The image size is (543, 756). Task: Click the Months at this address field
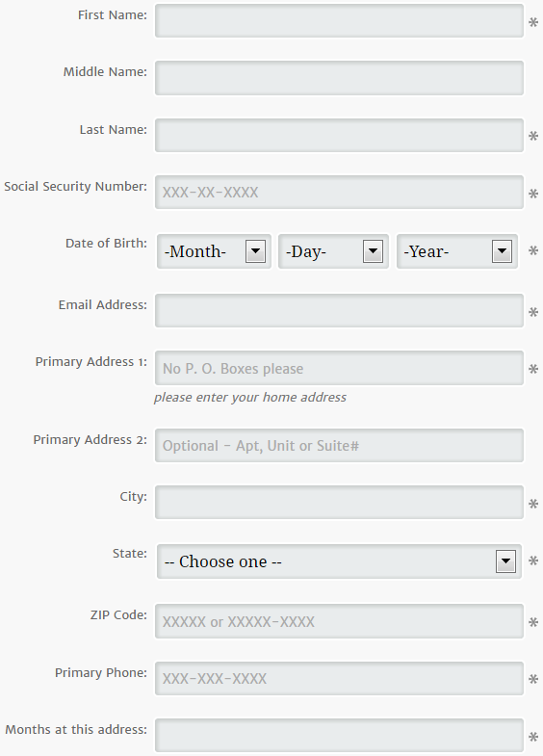pyautogui.click(x=339, y=735)
